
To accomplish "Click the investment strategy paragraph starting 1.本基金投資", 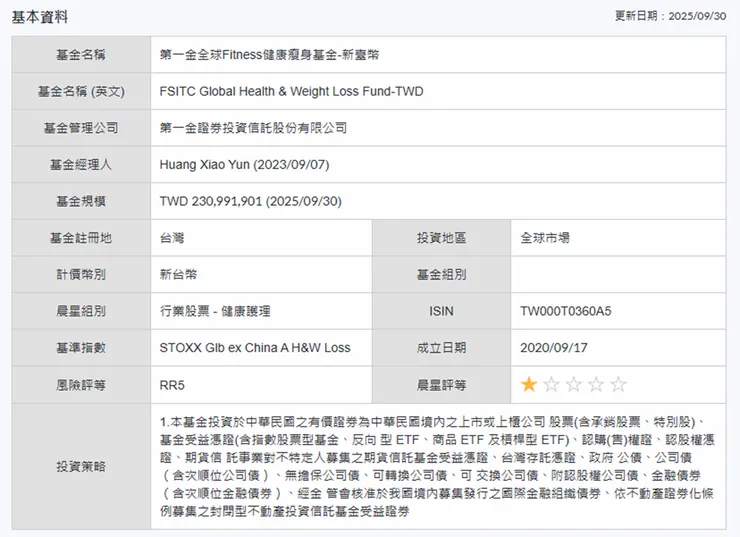I will click(x=437, y=466).
